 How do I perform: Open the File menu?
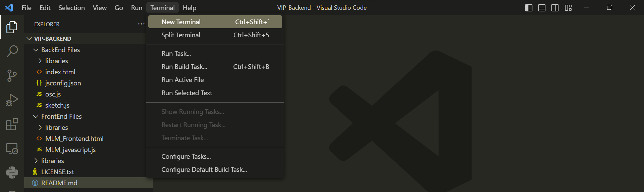(x=26, y=7)
